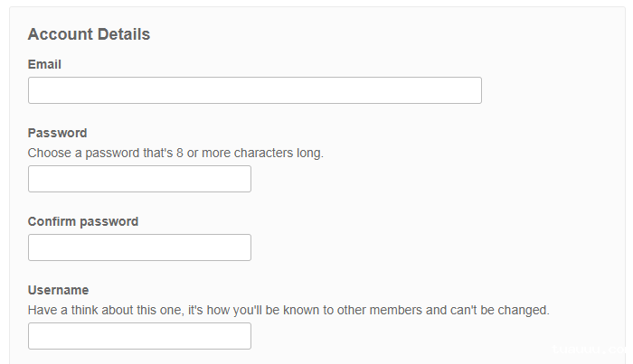Click the Username input field
The width and height of the screenshot is (633, 364).
pos(139,336)
